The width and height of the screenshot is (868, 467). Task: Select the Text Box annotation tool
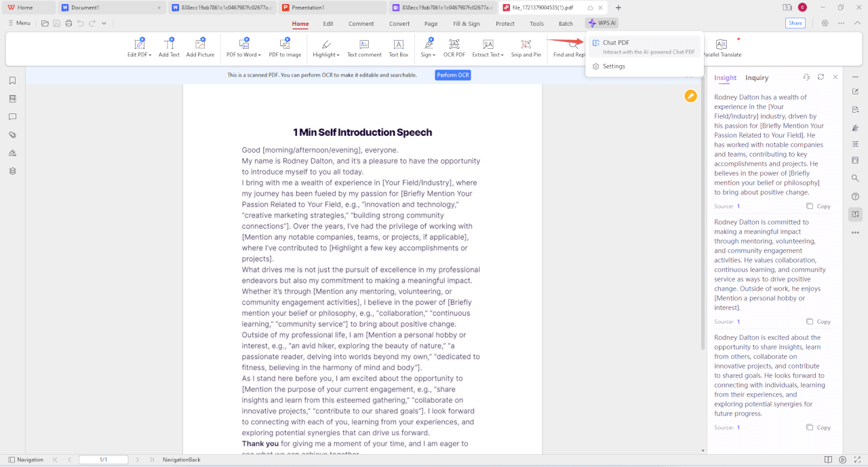pyautogui.click(x=398, y=49)
